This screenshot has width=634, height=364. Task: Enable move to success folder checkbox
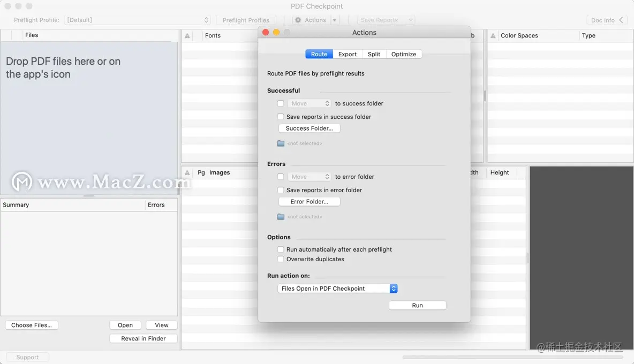tap(281, 103)
